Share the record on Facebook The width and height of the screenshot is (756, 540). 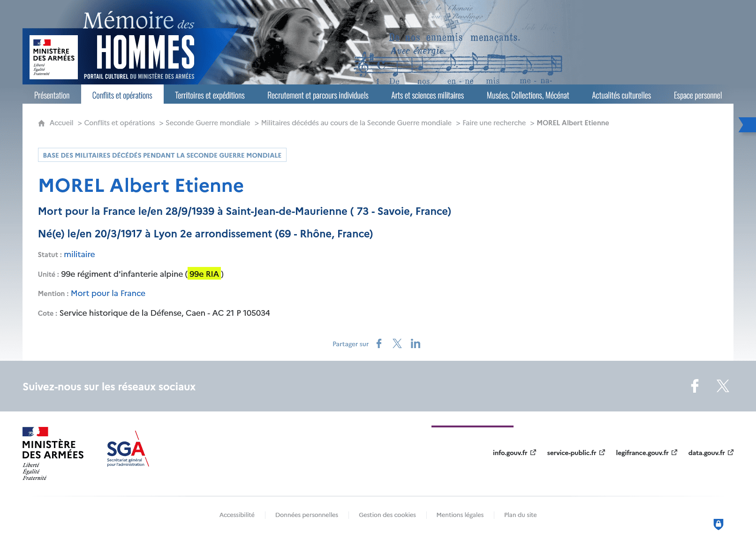tap(379, 343)
